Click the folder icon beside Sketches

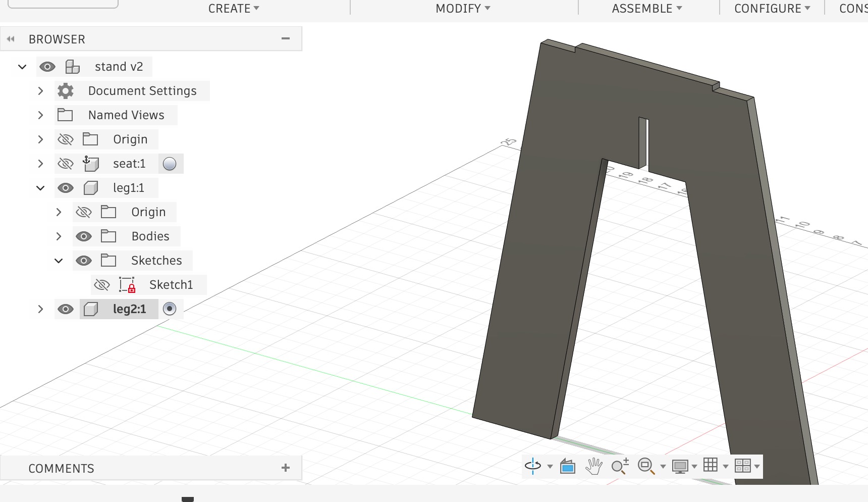[x=108, y=261]
